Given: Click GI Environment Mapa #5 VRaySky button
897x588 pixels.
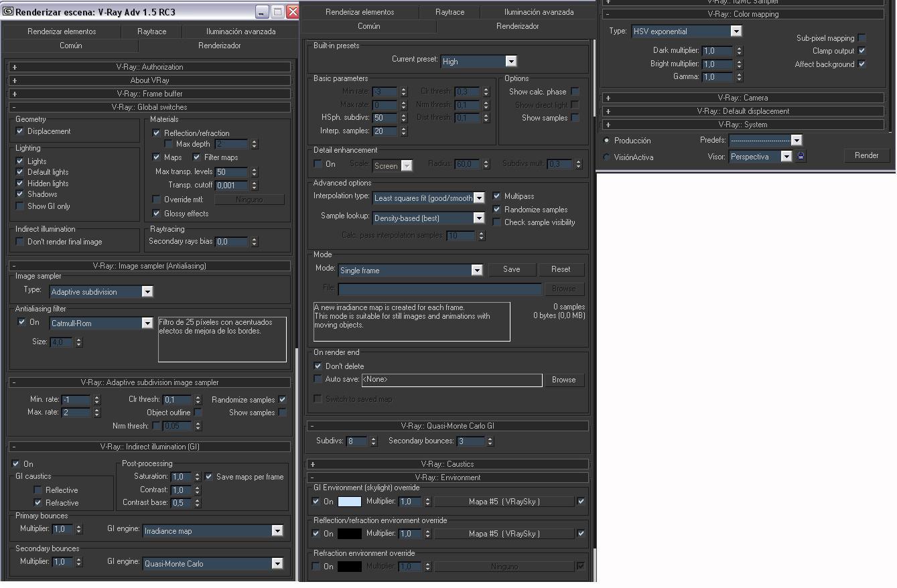Looking at the screenshot, I should coord(504,502).
